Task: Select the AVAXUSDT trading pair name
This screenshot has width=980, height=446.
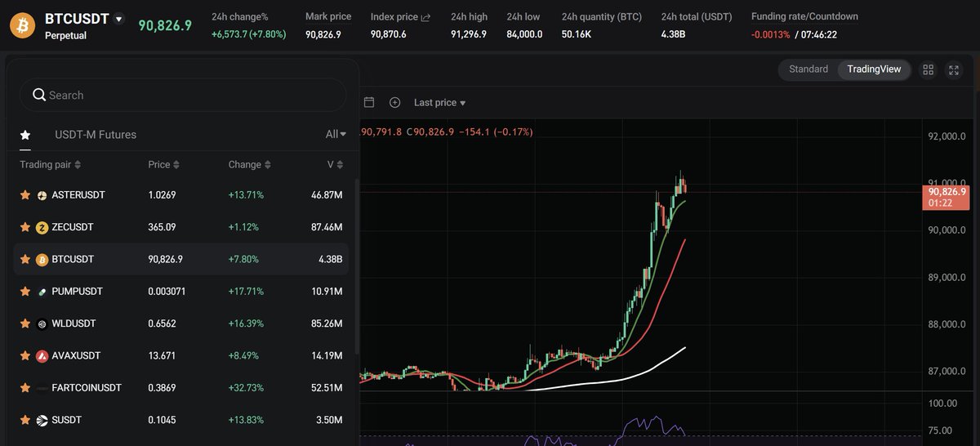Action: [x=76, y=356]
